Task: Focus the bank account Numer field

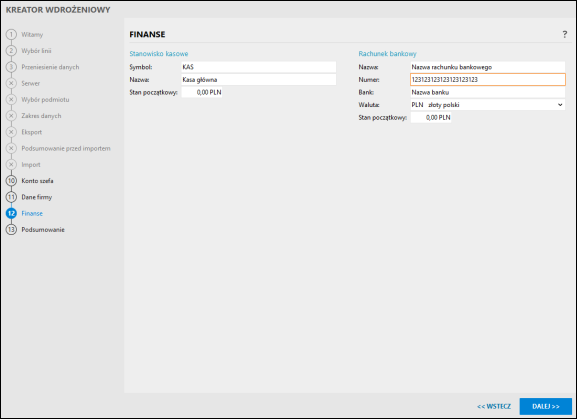Action: coord(488,79)
